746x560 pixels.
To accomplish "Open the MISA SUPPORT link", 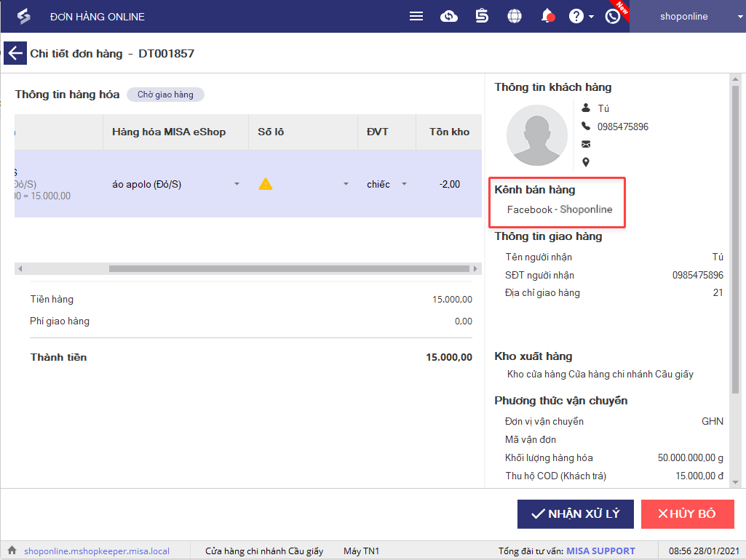I will tap(600, 551).
